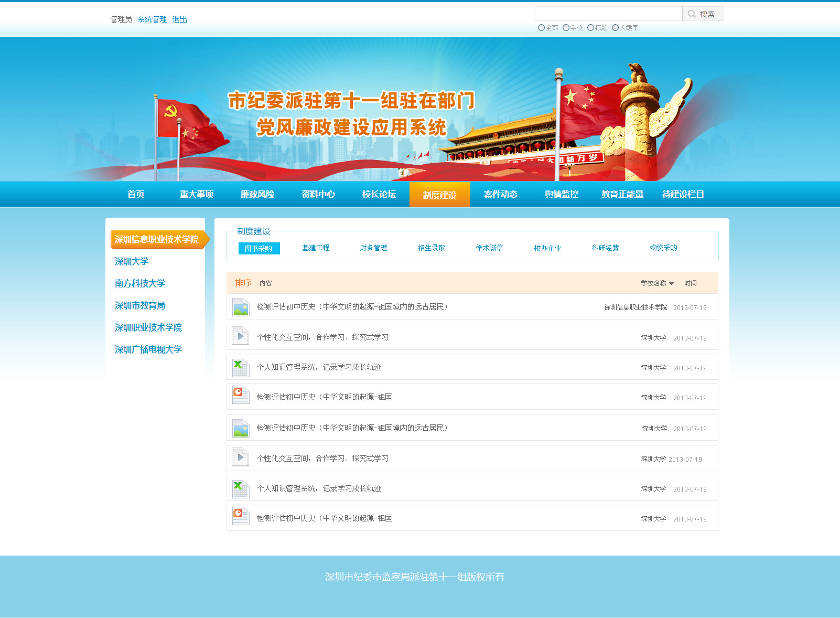Click the magnifier icon on the search button
This screenshot has height=618, width=840.
692,14
